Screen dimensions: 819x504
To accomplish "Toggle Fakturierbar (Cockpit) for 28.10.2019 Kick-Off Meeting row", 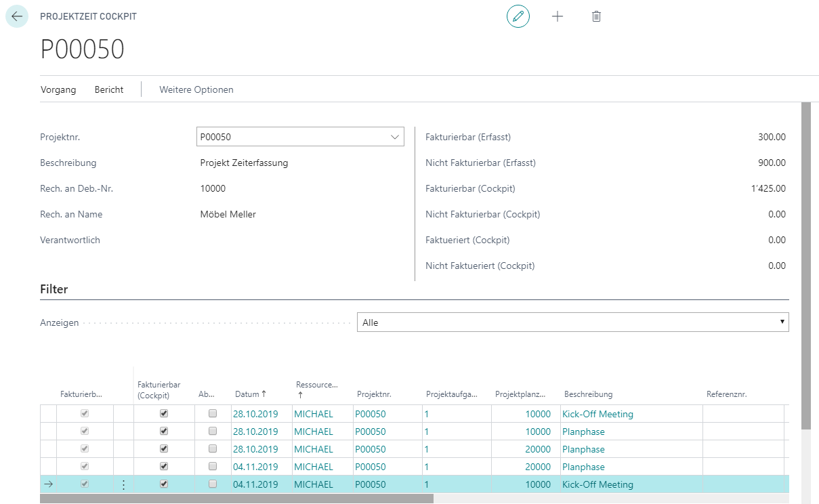I will tap(164, 413).
